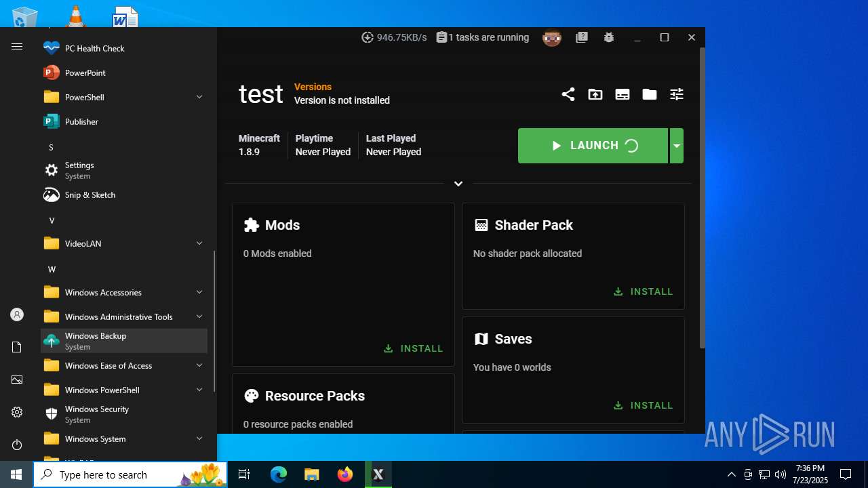Image resolution: width=868 pixels, height=488 pixels.
Task: Click the Windows Start button
Action: coord(16,474)
